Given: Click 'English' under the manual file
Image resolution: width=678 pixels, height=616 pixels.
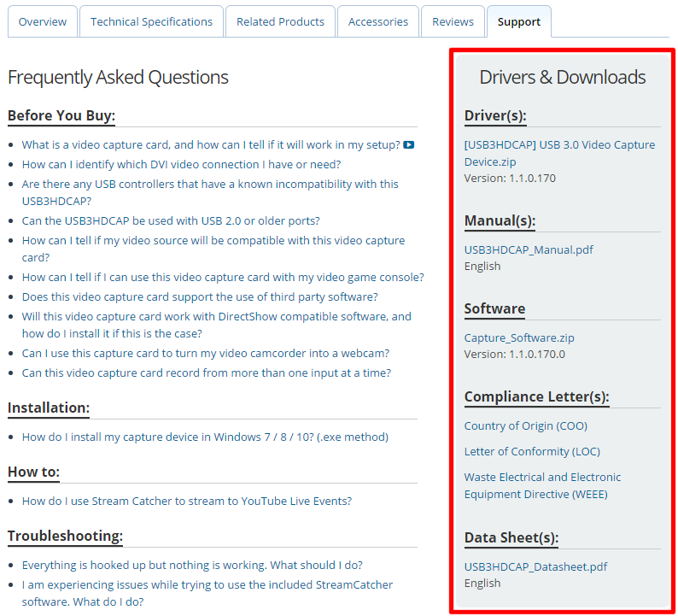Looking at the screenshot, I should [x=482, y=267].
